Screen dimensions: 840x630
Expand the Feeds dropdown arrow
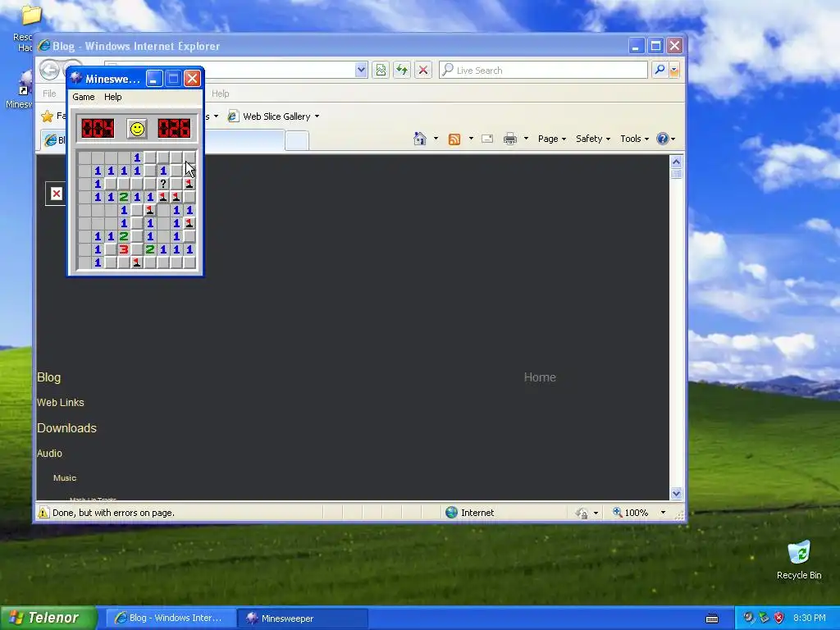[x=471, y=139]
